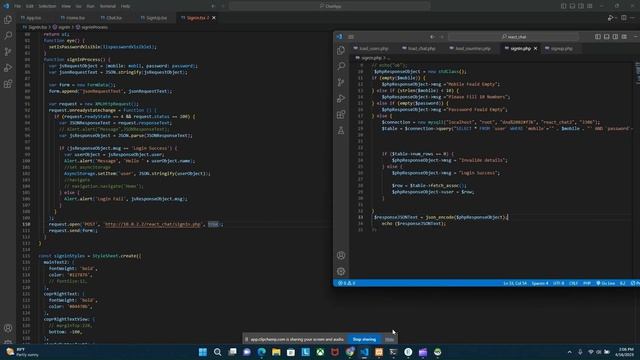Open Run and Debug in react_chat window
The image size is (640, 360).
tap(341, 98)
